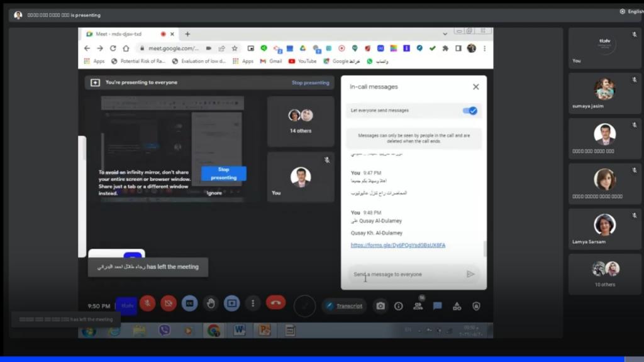
Task: Toggle the camera off button
Action: [168, 304]
